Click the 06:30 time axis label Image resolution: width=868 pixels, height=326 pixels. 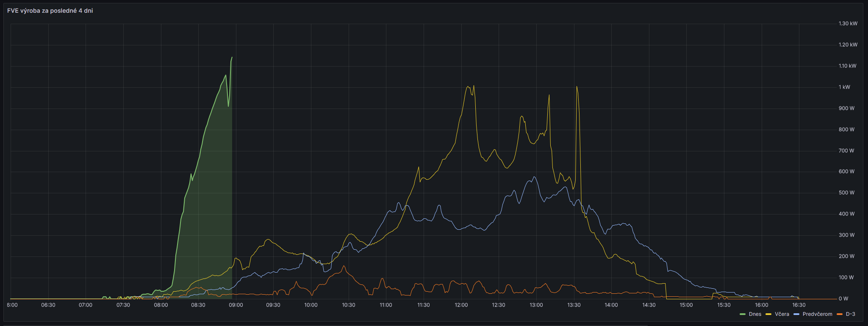point(48,305)
